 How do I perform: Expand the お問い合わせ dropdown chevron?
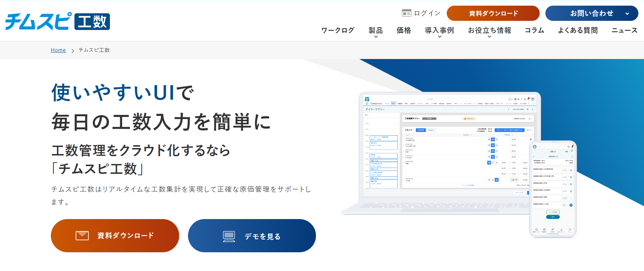coord(627,14)
